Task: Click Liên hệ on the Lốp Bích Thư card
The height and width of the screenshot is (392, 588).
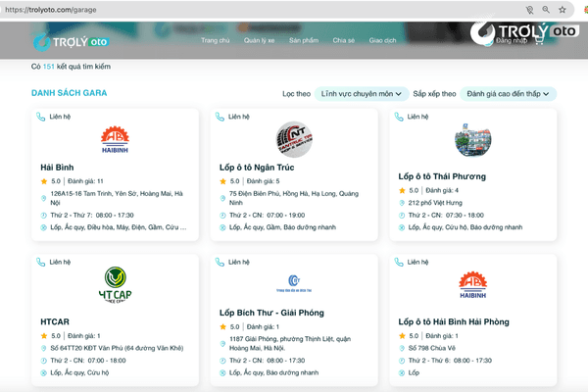Action: pyautogui.click(x=239, y=262)
